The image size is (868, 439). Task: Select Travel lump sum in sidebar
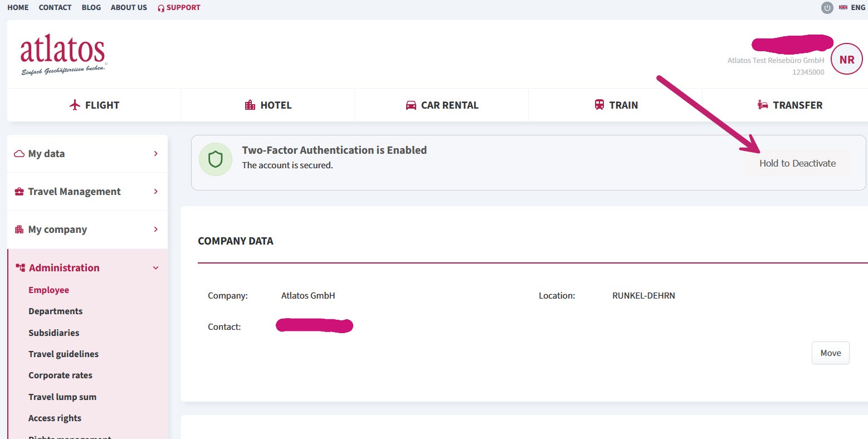(x=62, y=397)
